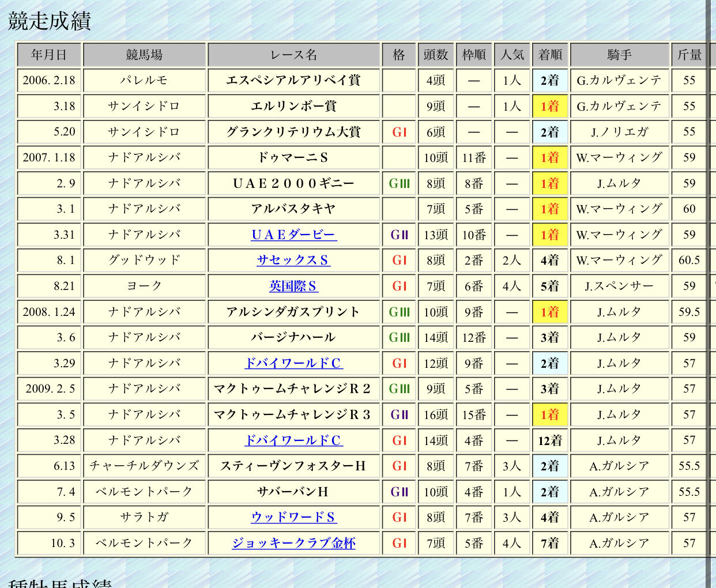Select the エスペシアルアリベイ賞 race name cell
The width and height of the screenshot is (716, 588).
pos(293,80)
